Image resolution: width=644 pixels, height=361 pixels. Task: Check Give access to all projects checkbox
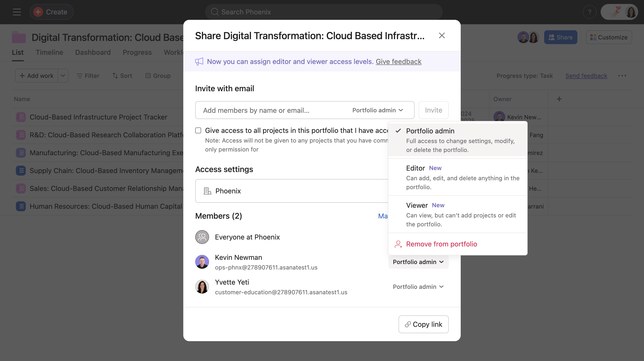[198, 130]
